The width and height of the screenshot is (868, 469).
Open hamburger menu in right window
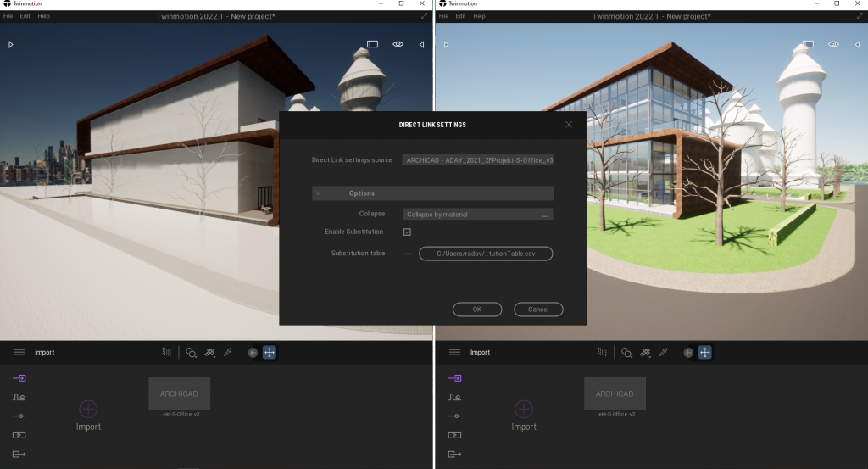point(454,352)
